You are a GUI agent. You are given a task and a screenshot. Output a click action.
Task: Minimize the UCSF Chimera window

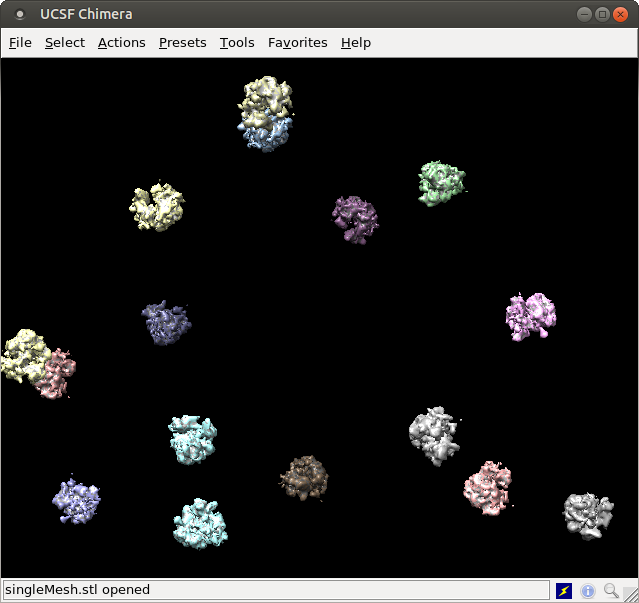pyautogui.click(x=584, y=15)
